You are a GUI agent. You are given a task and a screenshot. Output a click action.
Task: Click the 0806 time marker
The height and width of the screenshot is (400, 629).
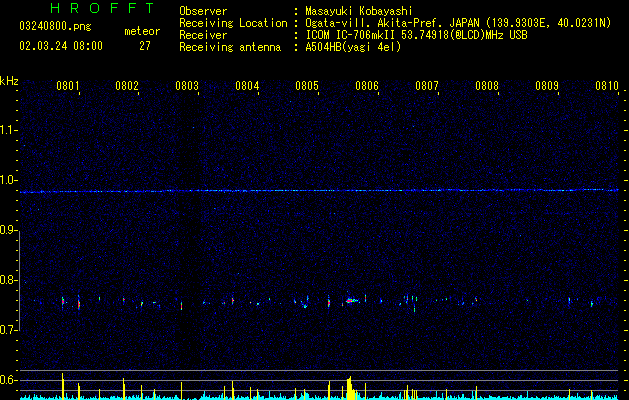click(x=367, y=86)
